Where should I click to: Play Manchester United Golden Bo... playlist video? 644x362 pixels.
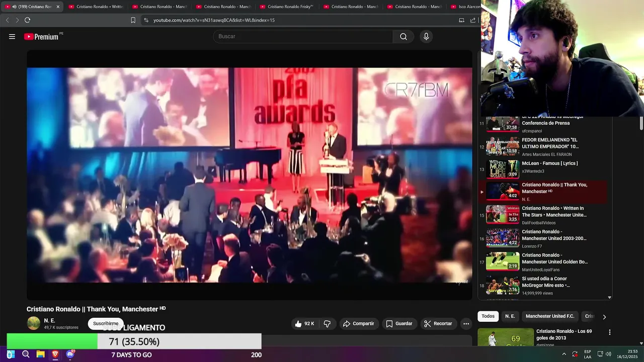tap(542, 261)
